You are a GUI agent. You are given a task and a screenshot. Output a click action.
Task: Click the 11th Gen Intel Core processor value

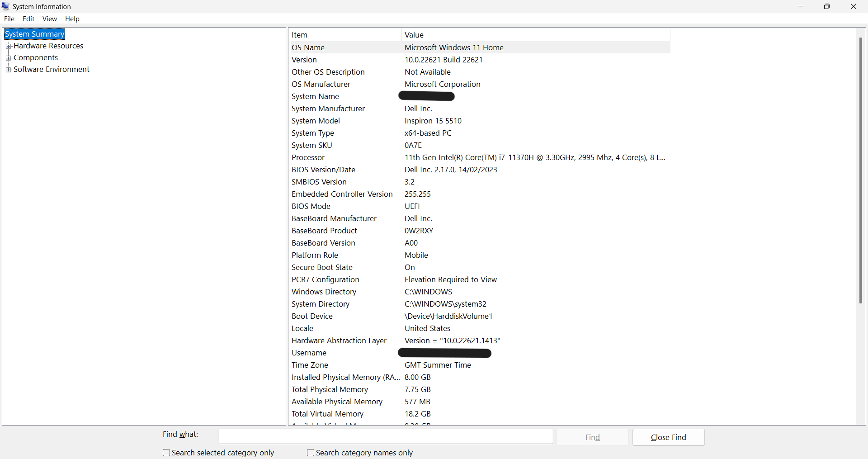coord(535,157)
